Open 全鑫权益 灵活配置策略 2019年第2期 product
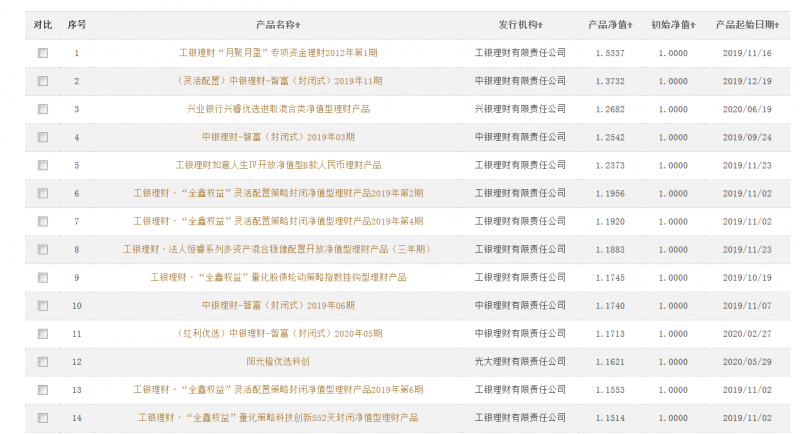 point(278,193)
